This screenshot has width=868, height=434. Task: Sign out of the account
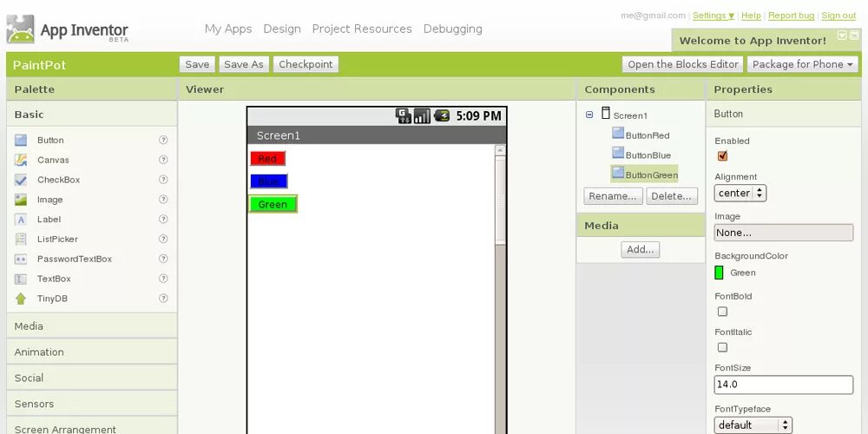[x=838, y=16]
